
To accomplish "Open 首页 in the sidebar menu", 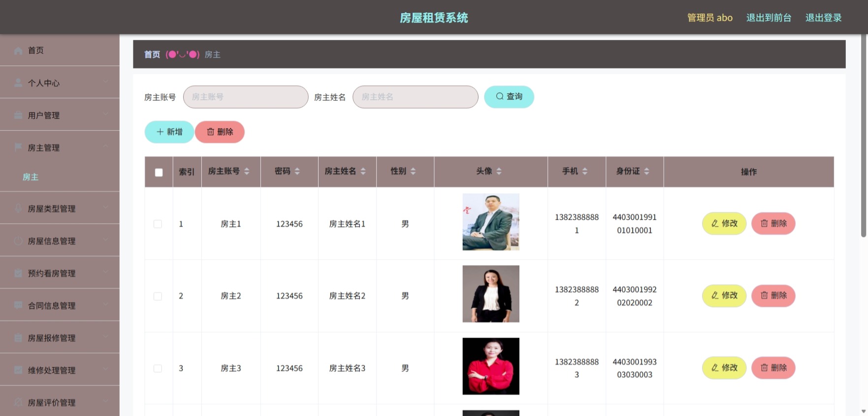I will pos(60,50).
